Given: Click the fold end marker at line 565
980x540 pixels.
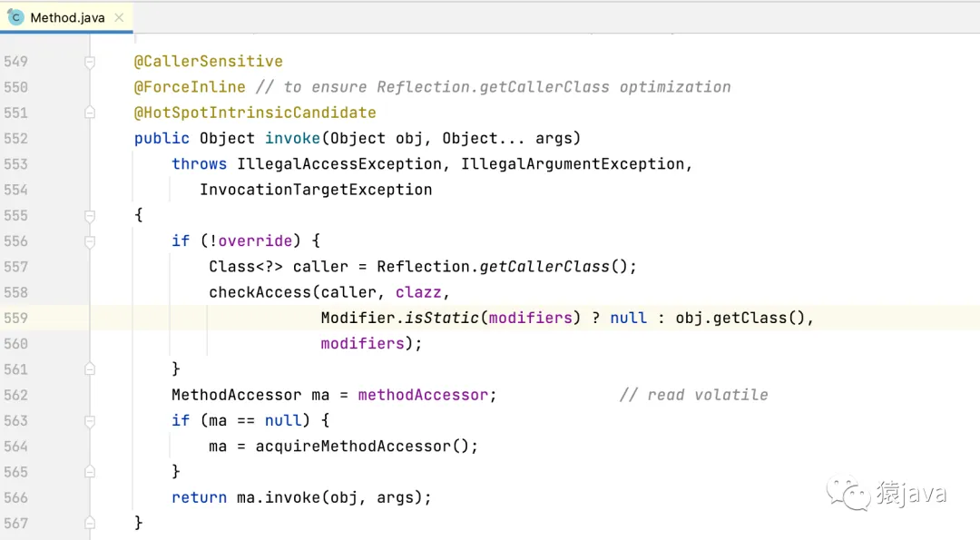Looking at the screenshot, I should (90, 472).
